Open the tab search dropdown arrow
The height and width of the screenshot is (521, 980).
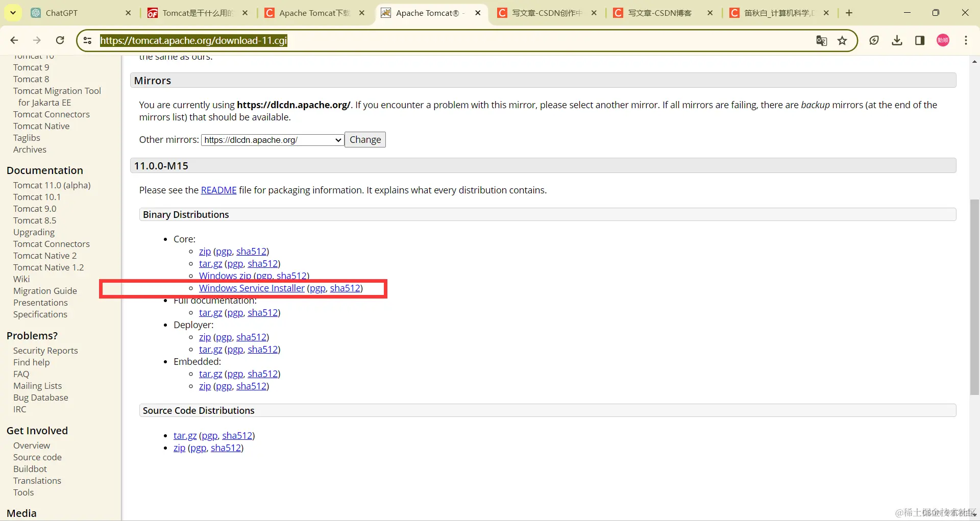coord(13,13)
